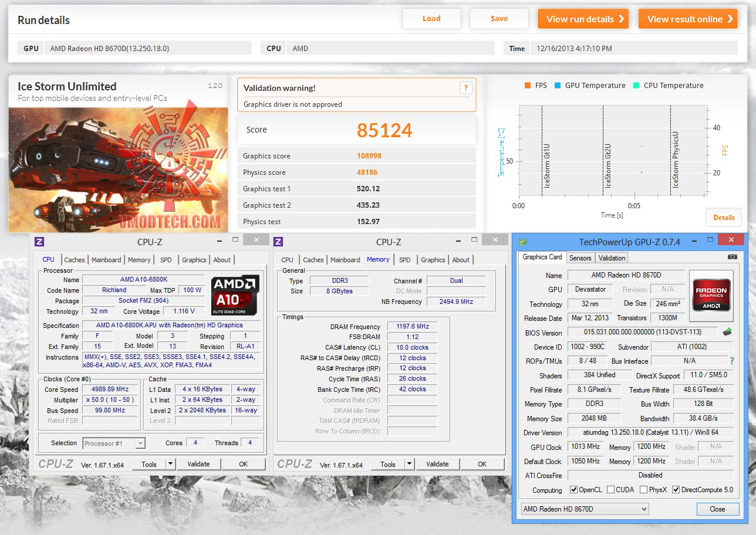This screenshot has width=756, height=535.
Task: Click the Close button in GPU-Z
Action: click(717, 509)
